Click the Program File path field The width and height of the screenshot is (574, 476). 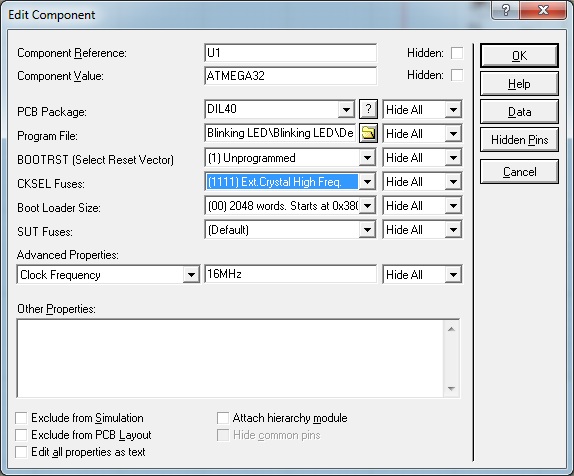(281, 133)
